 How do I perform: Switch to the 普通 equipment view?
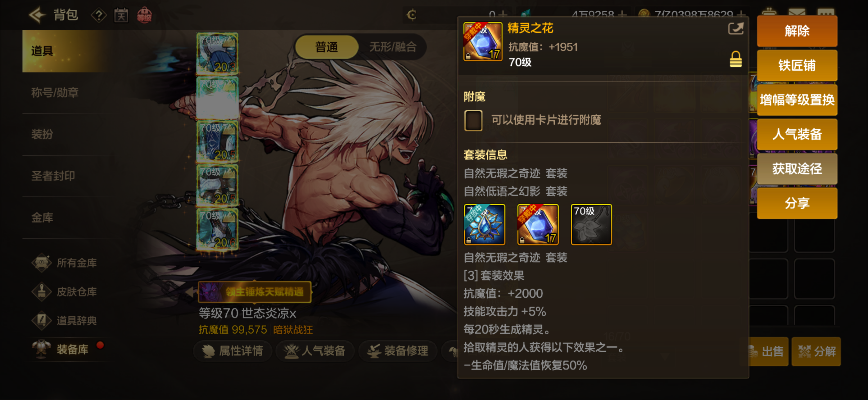(x=327, y=47)
